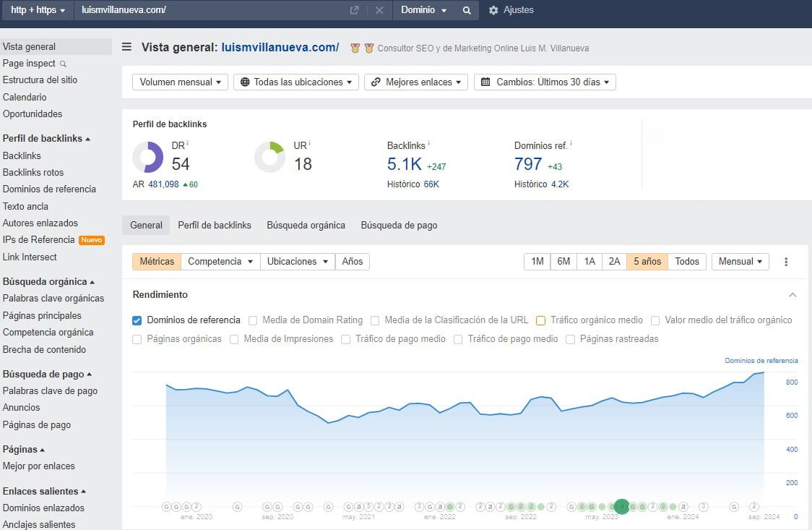The image size is (812, 530).
Task: Check the Páginas rastreadas checkbox
Action: [571, 339]
